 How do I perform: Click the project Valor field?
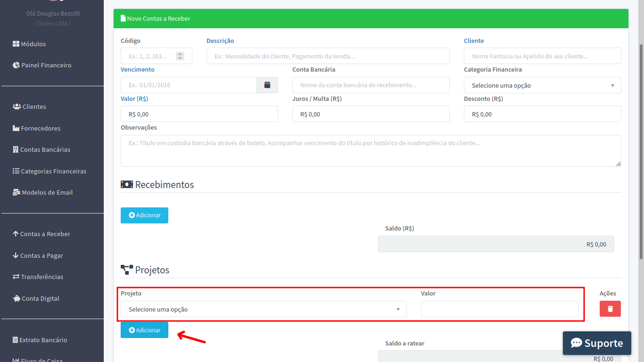pyautogui.click(x=500, y=309)
